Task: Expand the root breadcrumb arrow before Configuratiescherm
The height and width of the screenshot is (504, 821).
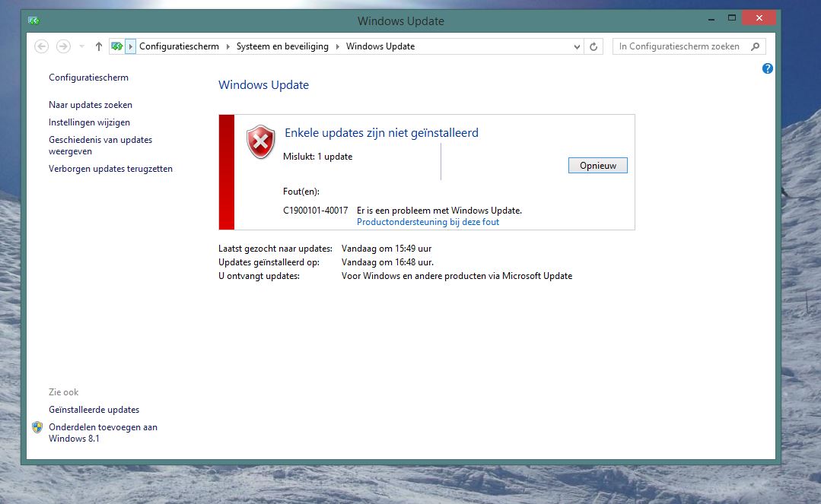Action: pyautogui.click(x=130, y=46)
